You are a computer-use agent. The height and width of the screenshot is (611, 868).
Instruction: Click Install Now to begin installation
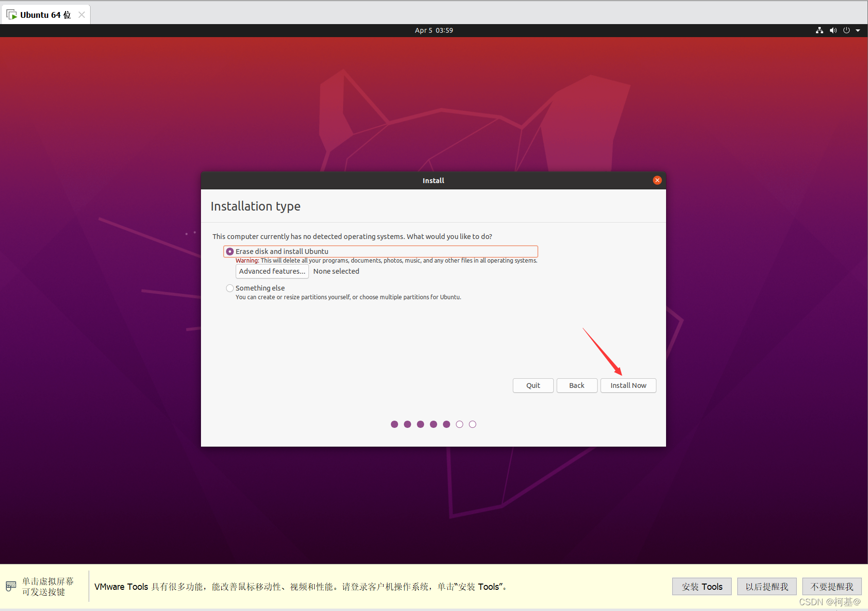click(x=628, y=385)
